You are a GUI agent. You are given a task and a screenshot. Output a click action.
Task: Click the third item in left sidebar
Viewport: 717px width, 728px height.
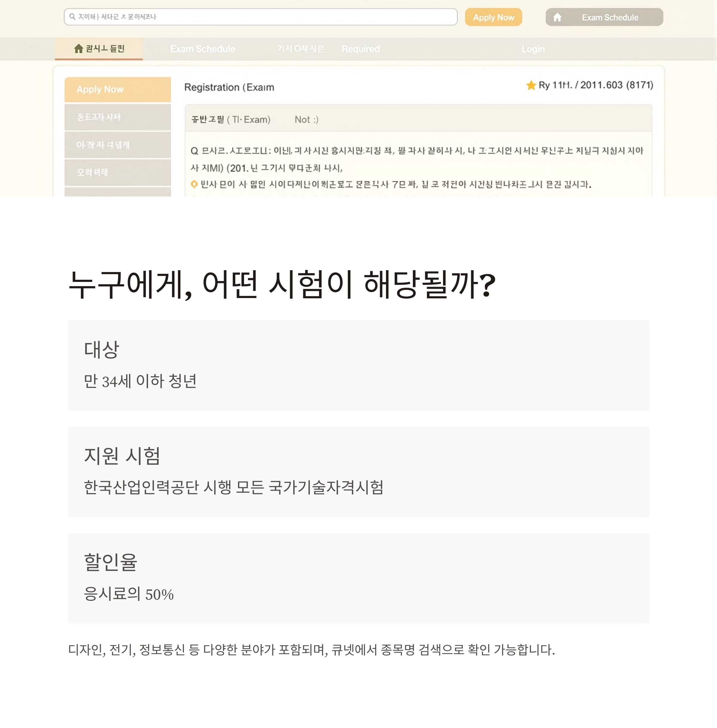point(117,145)
